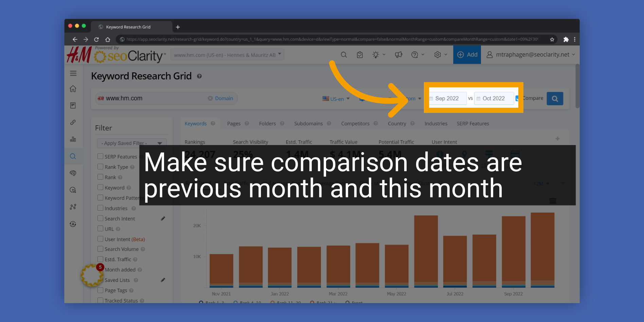Check the Search Volume filter option

pos(100,249)
